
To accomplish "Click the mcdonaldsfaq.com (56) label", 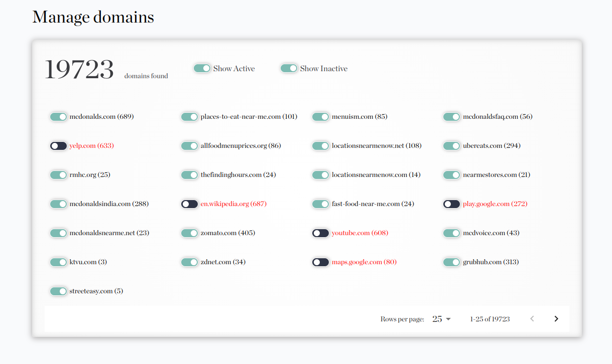I will coord(498,117).
